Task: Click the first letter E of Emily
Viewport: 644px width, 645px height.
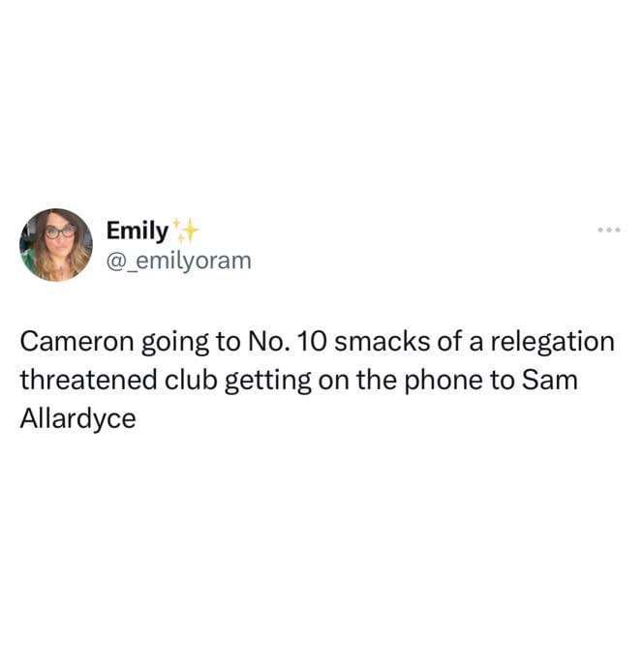Action: click(x=112, y=230)
